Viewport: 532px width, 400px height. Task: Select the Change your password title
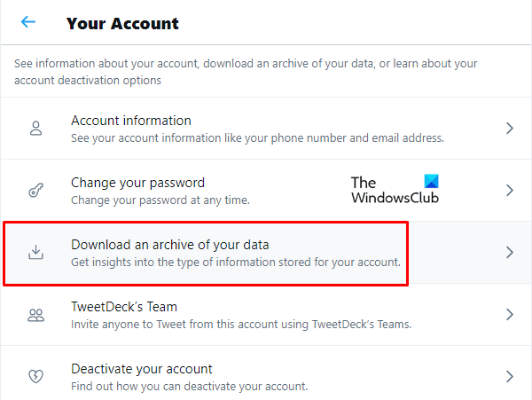pos(137,183)
